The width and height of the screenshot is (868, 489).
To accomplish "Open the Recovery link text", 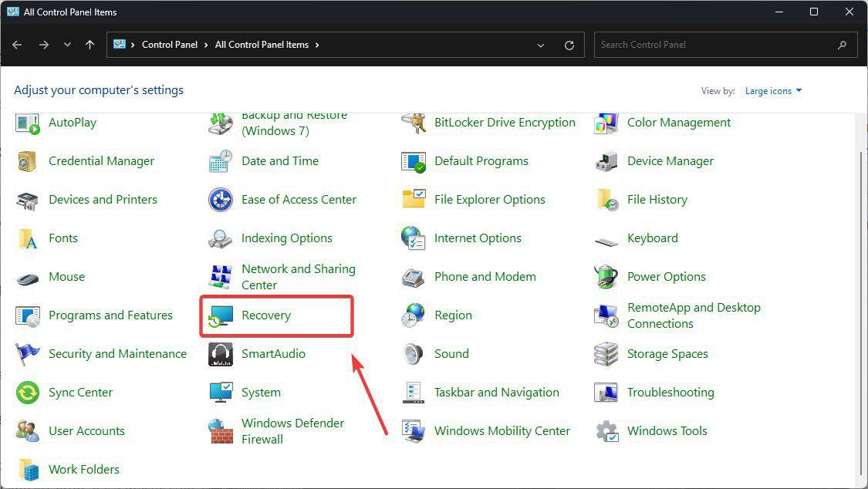I will click(266, 315).
